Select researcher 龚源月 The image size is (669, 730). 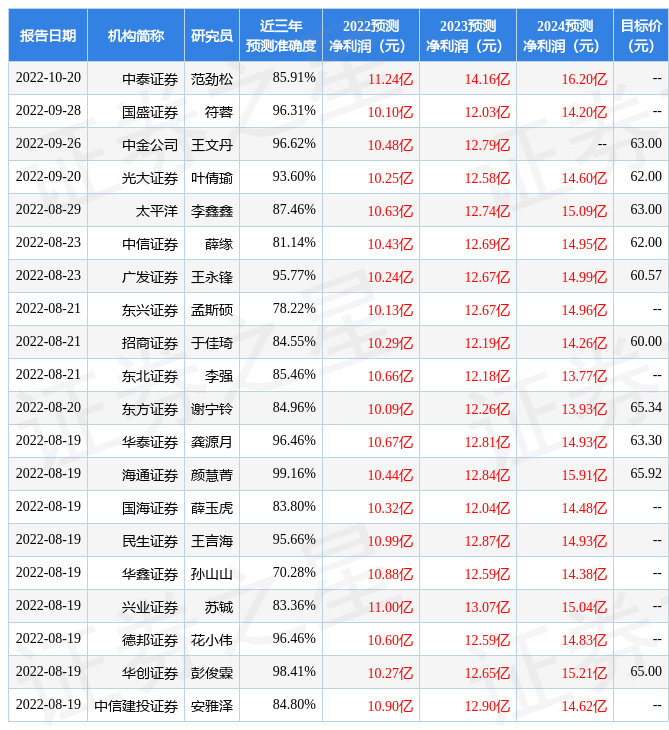pos(212,442)
